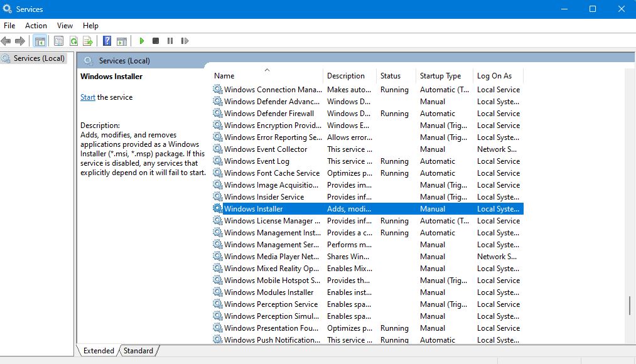Viewport: 636px width, 364px height.
Task: Click the 'Windows Installer' heading in the details pane
Action: 112,76
